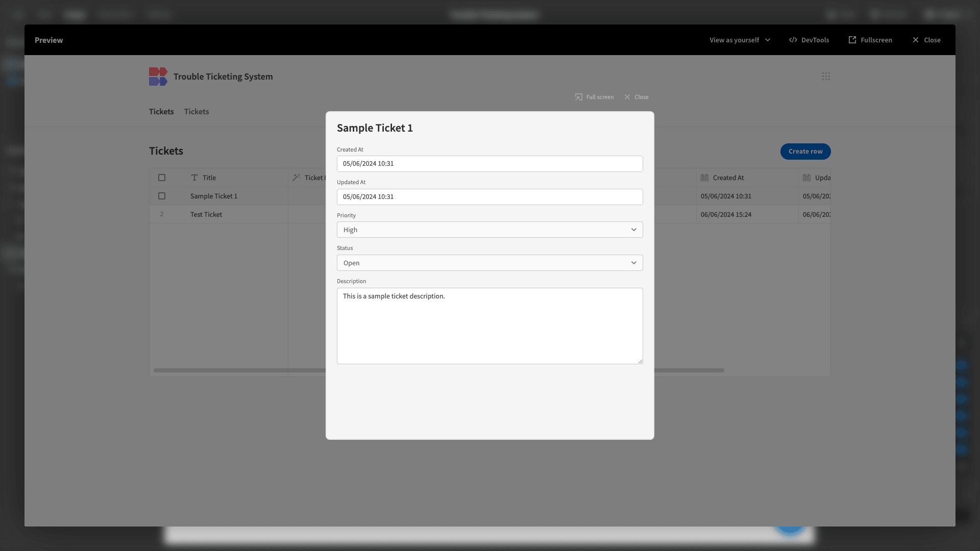Close the Preview panel
980x551 pixels.
click(x=926, y=40)
